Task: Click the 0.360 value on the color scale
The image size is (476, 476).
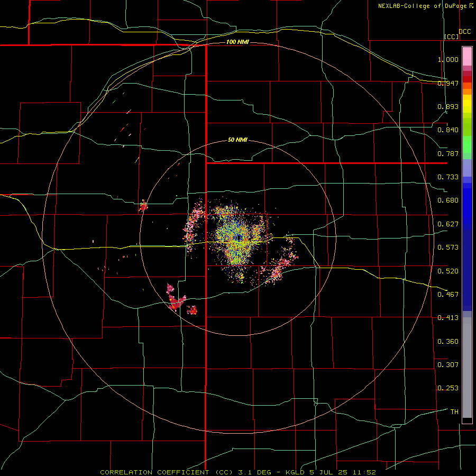Action: [448, 342]
